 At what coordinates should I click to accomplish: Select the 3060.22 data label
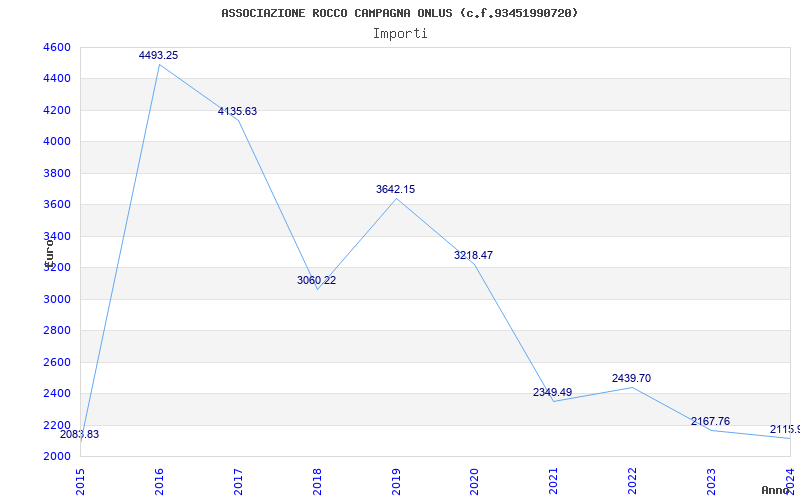316,280
